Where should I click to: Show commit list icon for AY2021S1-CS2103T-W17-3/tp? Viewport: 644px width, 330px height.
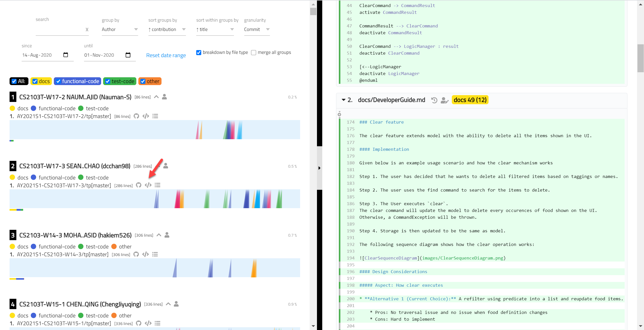coord(157,185)
